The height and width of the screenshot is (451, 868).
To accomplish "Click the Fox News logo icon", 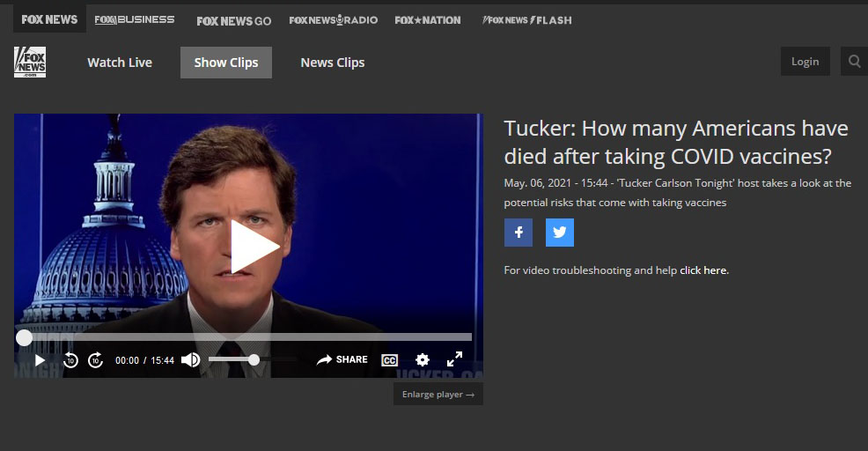I will pos(30,62).
